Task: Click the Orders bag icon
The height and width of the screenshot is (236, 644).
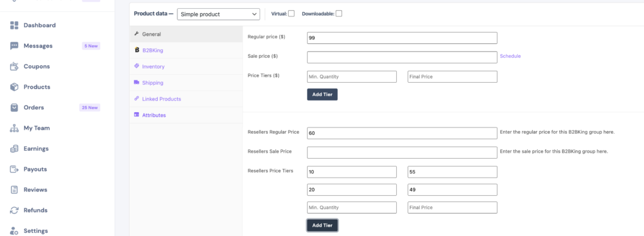Action: tap(14, 107)
